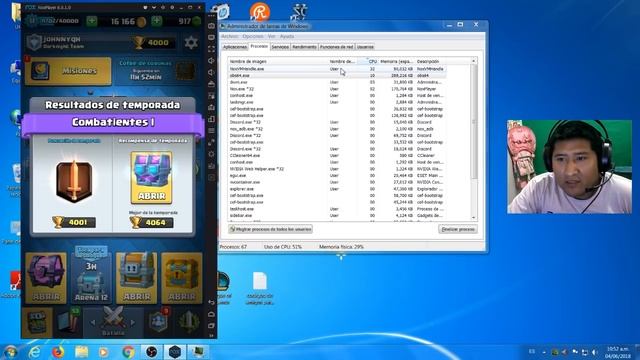Select the taskhost.exe process row
The image size is (640, 360).
(337, 209)
